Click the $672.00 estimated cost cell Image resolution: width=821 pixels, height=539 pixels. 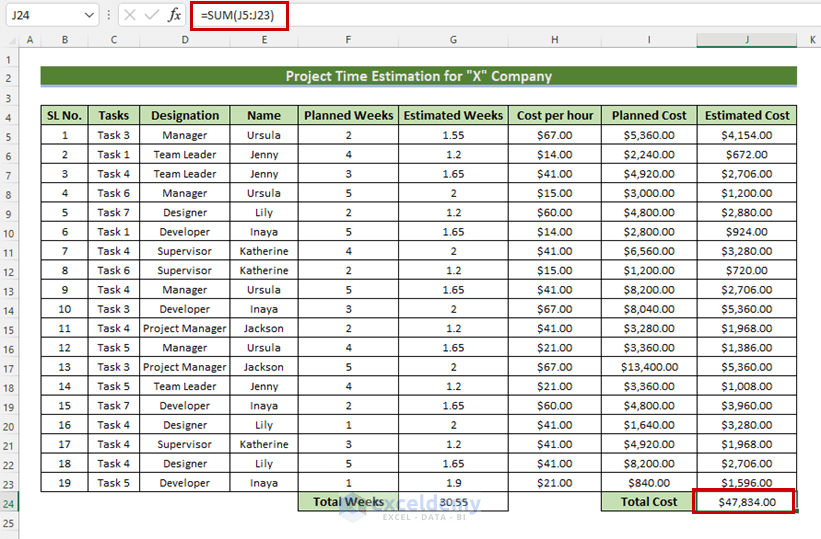click(747, 155)
